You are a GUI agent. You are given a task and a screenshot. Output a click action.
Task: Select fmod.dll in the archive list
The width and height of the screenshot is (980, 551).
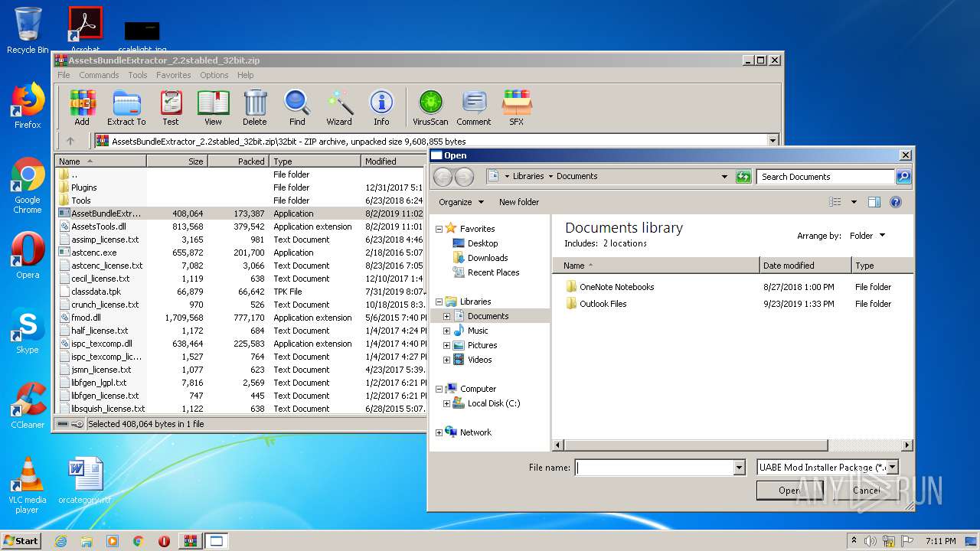click(86, 318)
